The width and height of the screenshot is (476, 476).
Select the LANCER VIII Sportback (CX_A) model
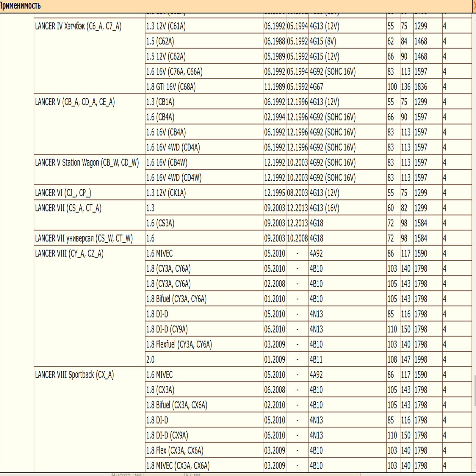[x=74, y=375]
